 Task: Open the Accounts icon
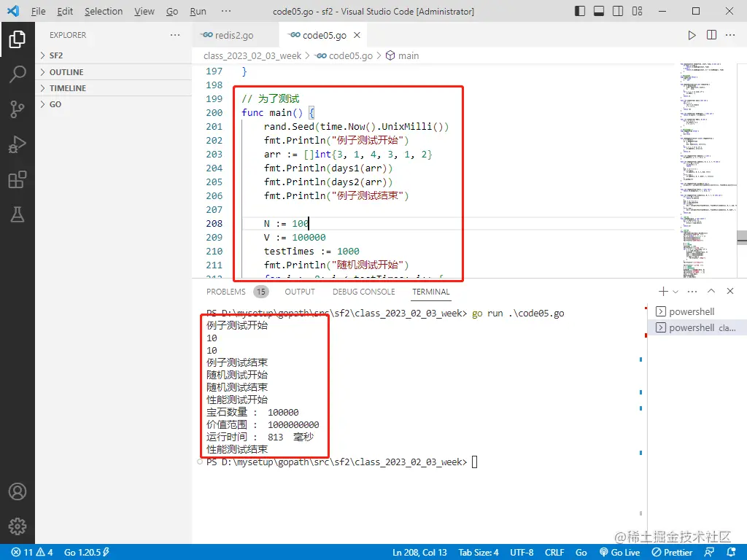(18, 491)
